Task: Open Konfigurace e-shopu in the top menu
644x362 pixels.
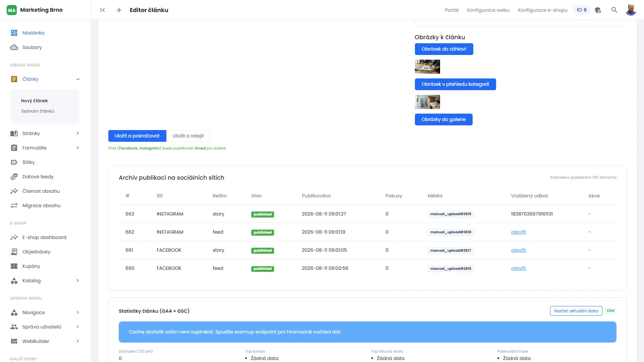Action: coord(542,10)
